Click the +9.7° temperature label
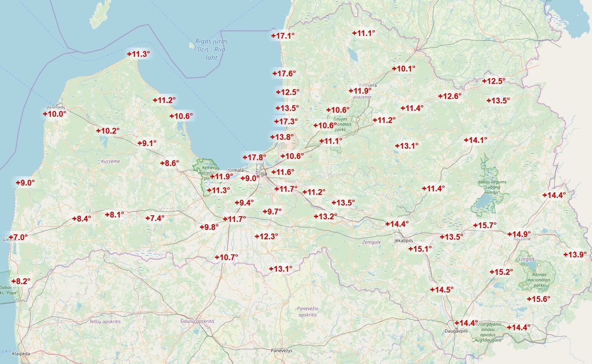The width and height of the screenshot is (592, 364). [273, 212]
